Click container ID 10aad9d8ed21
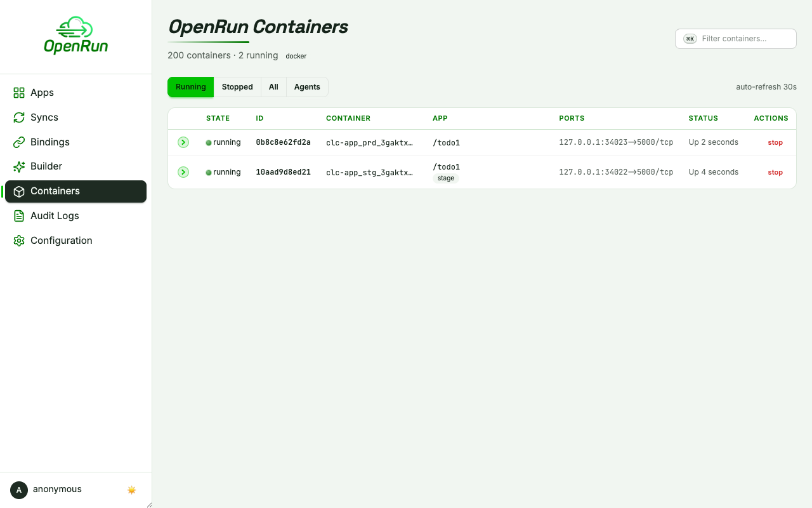This screenshot has height=508, width=812. (283, 172)
